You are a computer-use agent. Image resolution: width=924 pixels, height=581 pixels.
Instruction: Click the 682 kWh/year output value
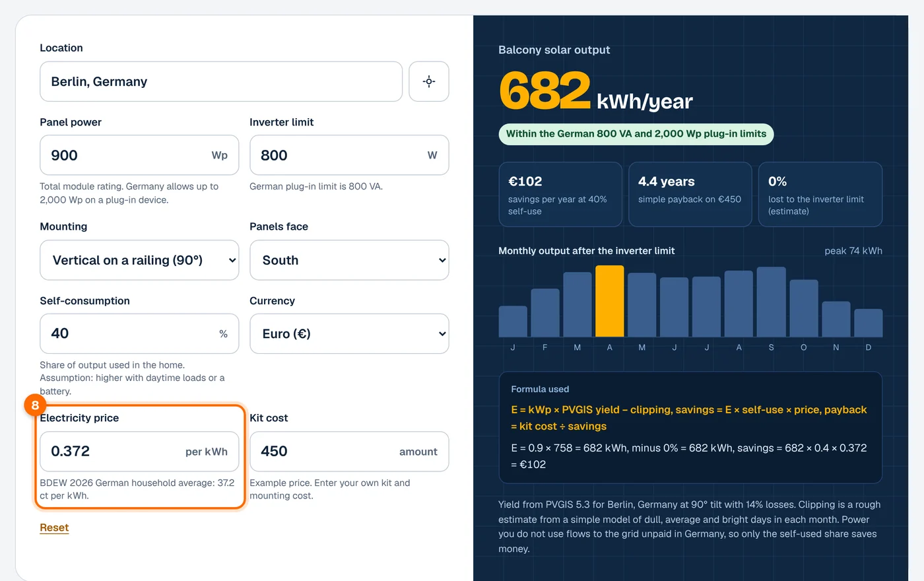(x=596, y=92)
